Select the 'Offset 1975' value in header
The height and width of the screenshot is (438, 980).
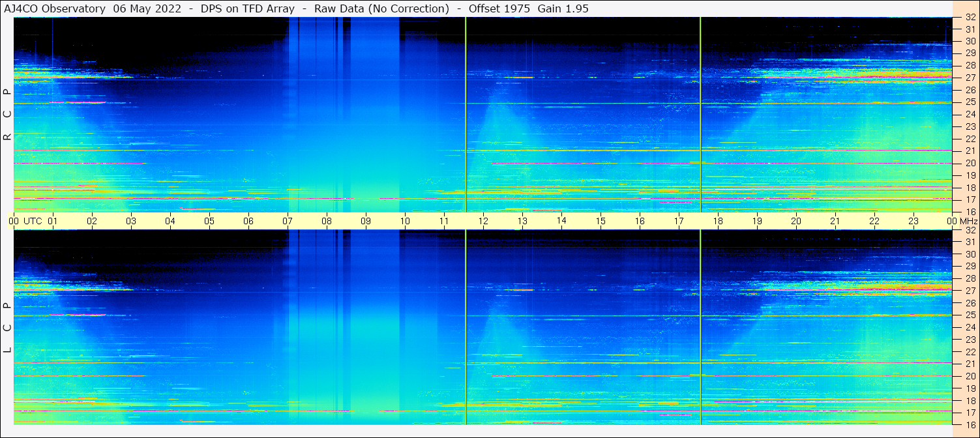pos(499,8)
